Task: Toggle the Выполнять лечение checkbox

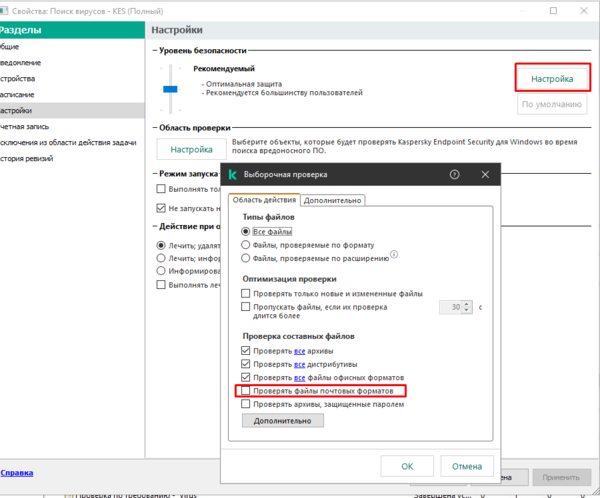Action: click(x=161, y=285)
